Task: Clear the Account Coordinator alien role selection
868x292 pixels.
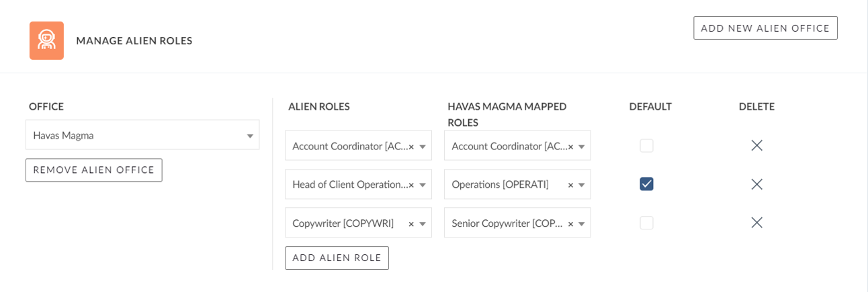Action: pyautogui.click(x=411, y=147)
